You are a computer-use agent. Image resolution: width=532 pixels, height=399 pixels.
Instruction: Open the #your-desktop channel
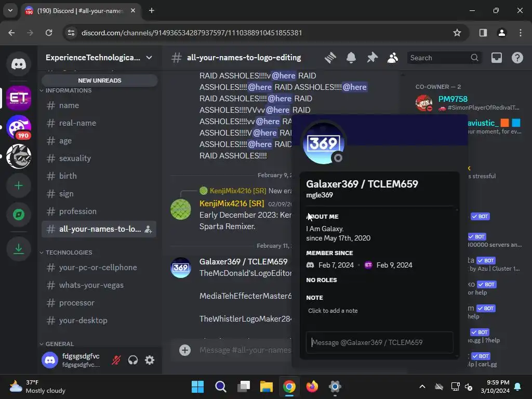tap(99, 321)
